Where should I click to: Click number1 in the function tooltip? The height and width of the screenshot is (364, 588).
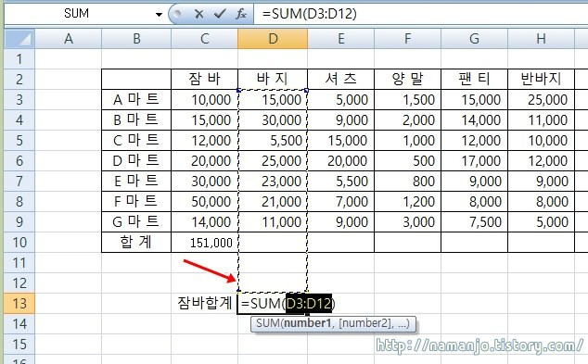308,323
